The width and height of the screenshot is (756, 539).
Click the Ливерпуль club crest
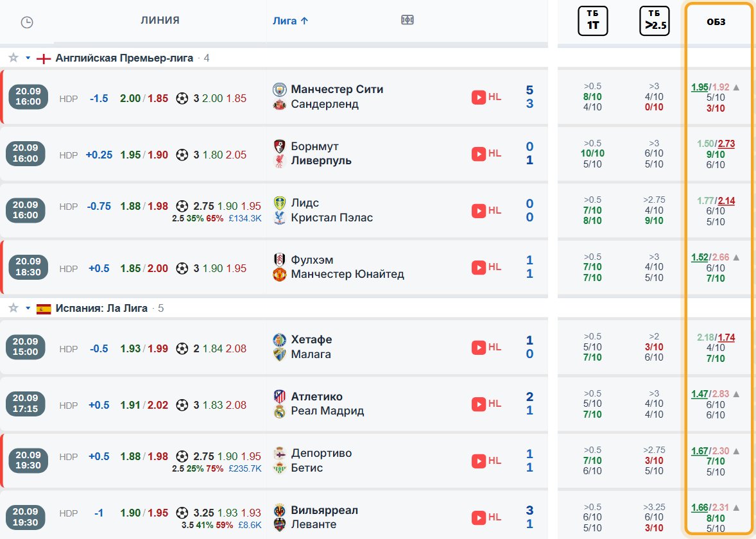[x=280, y=161]
